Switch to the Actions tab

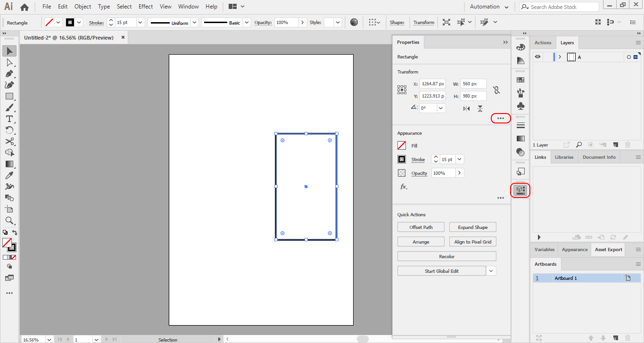click(x=543, y=42)
